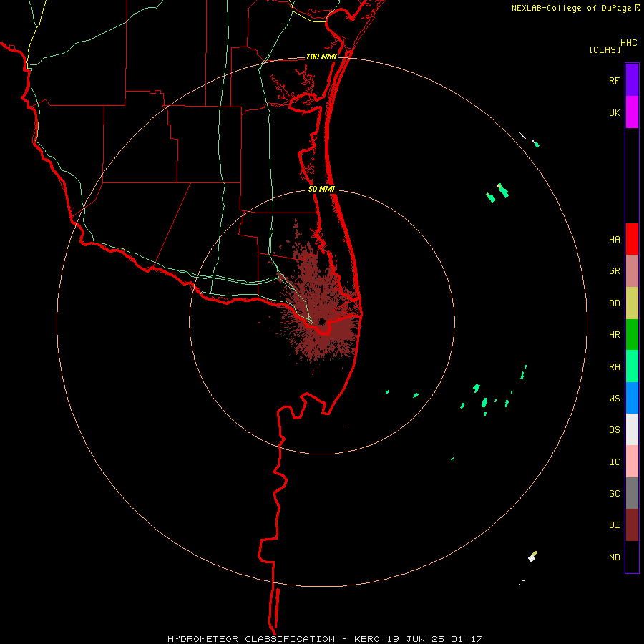Click the [CLAS] units label
Viewport: 644px width, 644px height.
tap(605, 50)
